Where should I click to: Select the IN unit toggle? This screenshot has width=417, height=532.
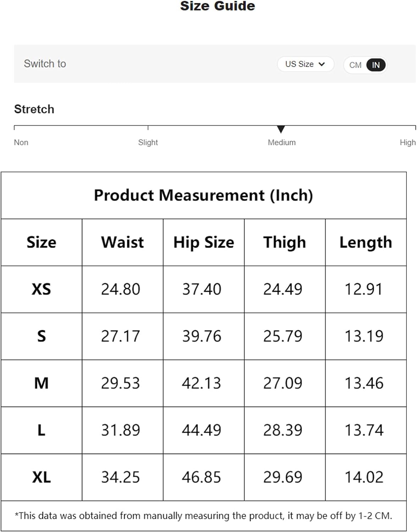coord(376,65)
